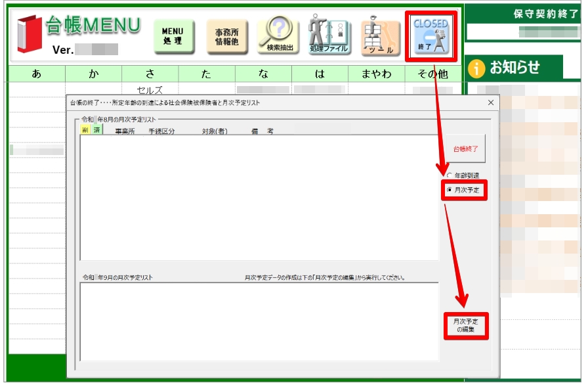Image resolution: width=588 pixels, height=385 pixels.
Task: Switch to the か tab
Action: [x=93, y=74]
